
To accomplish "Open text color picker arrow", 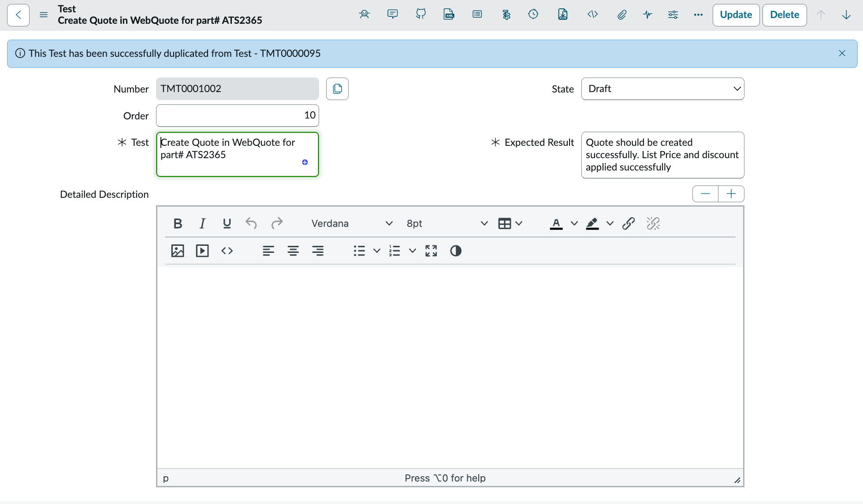I will (574, 223).
